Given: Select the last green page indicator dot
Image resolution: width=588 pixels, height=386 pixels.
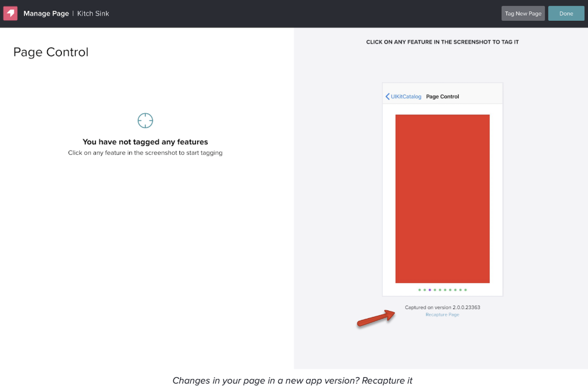Looking at the screenshot, I should 465,289.
